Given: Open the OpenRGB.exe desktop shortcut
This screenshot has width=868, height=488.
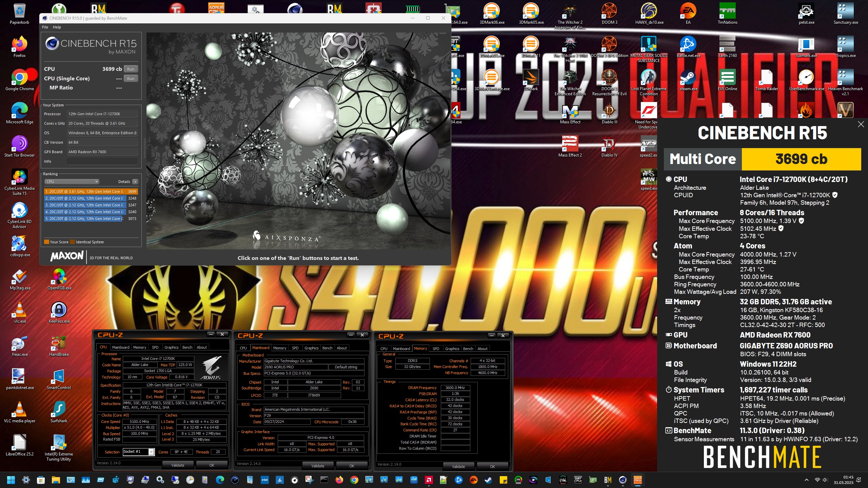Looking at the screenshot, I should (x=59, y=280).
